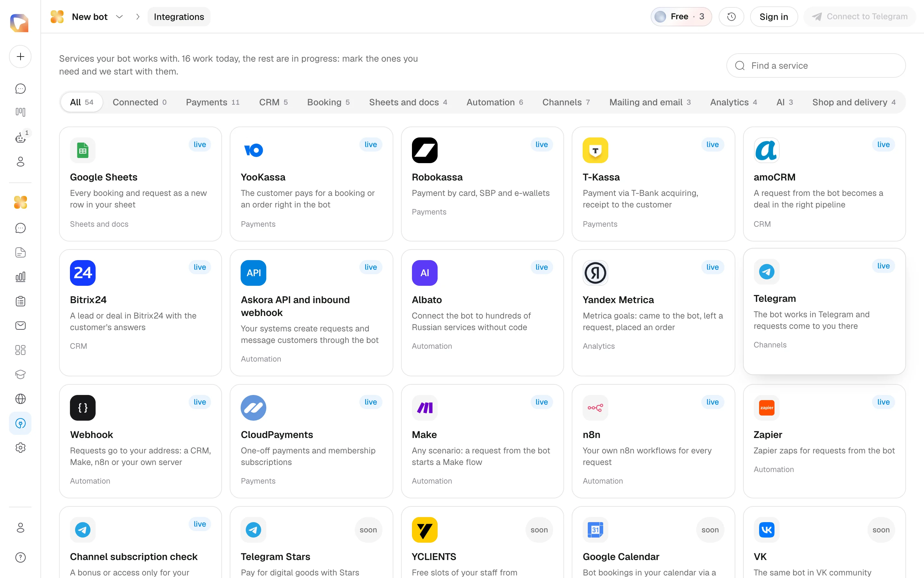Click the live badge on Albato card

(542, 267)
